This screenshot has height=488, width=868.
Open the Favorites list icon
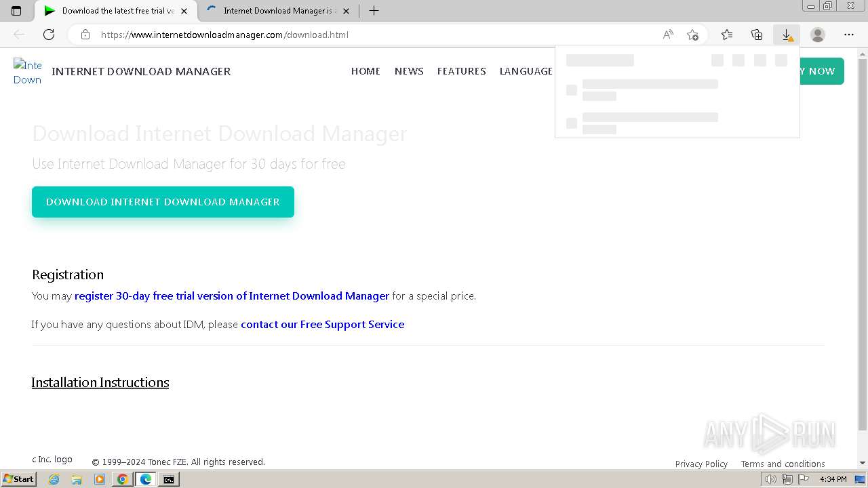coord(727,35)
